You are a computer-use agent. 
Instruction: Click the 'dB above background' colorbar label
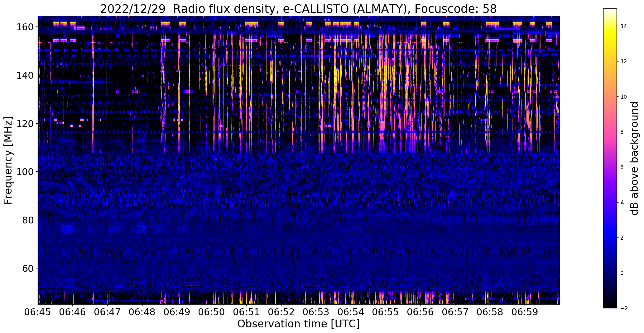pos(634,159)
